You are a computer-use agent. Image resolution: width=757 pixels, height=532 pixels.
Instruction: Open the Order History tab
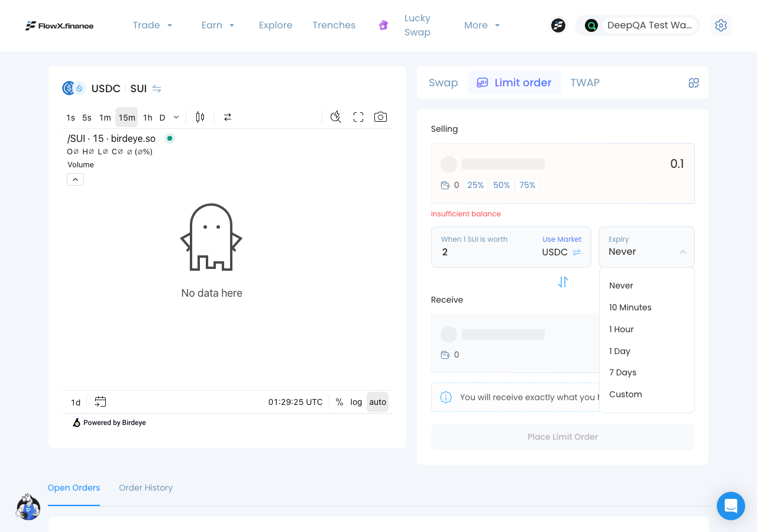point(146,488)
